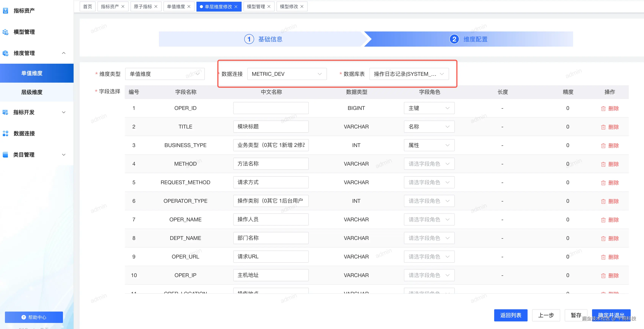Click the 模块标题 input field for TITLE
Screen dimensions: 644x329
[x=271, y=126]
